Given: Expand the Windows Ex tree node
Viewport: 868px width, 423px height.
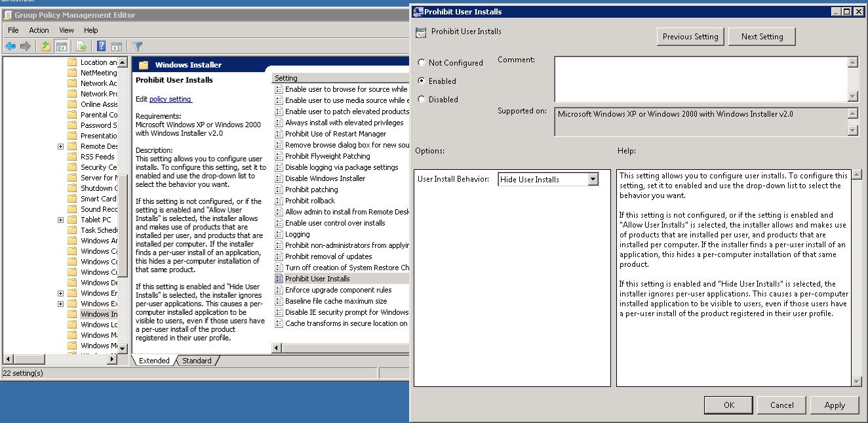Looking at the screenshot, I should pos(61,304).
